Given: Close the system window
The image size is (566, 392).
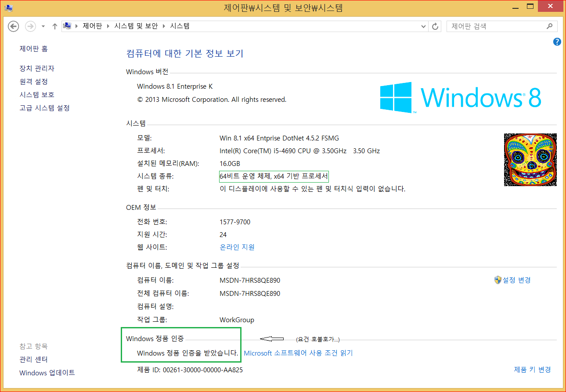Looking at the screenshot, I should coord(550,6).
